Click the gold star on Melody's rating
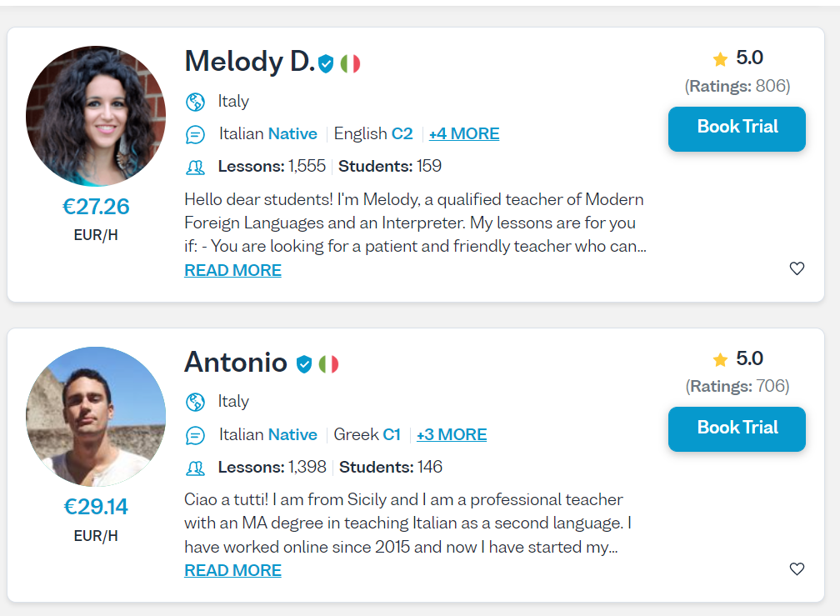 tap(721, 58)
